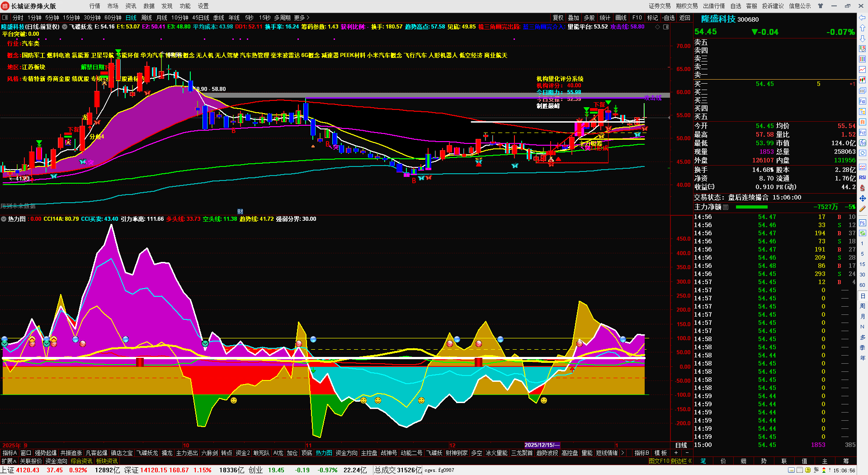The image size is (868, 475).
Task: Click the up arrow icon in right sidebar
Action: (x=863, y=28)
